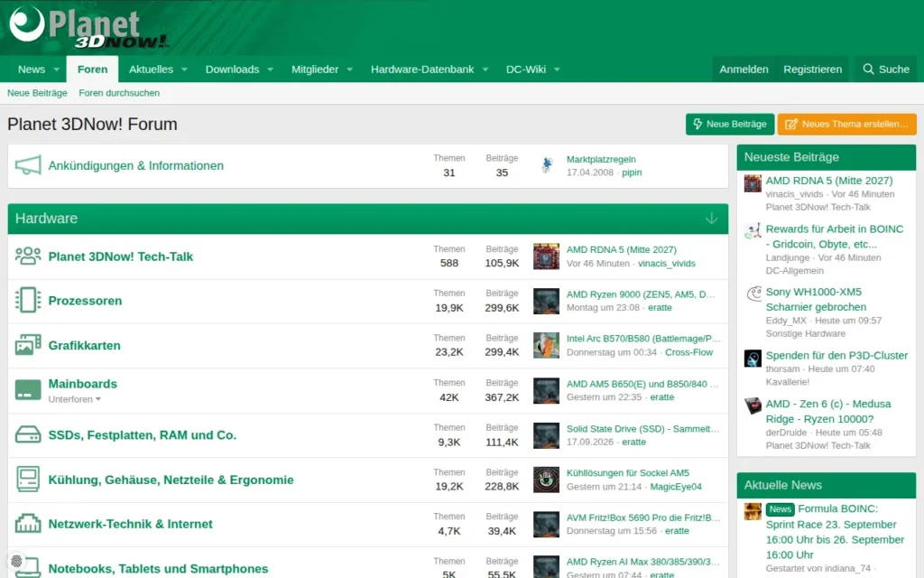
Task: Open Formula BOINC Sprint Race news link
Action: (x=835, y=531)
